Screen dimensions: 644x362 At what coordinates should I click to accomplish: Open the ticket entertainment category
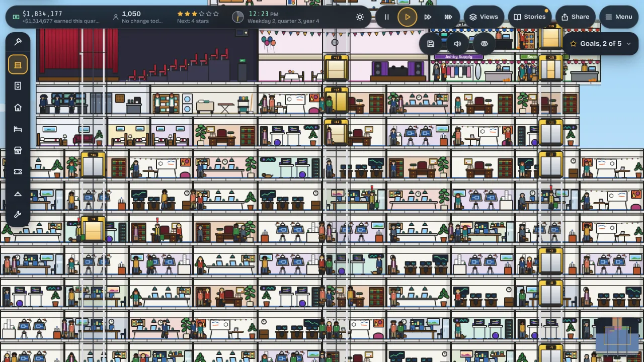[18, 172]
